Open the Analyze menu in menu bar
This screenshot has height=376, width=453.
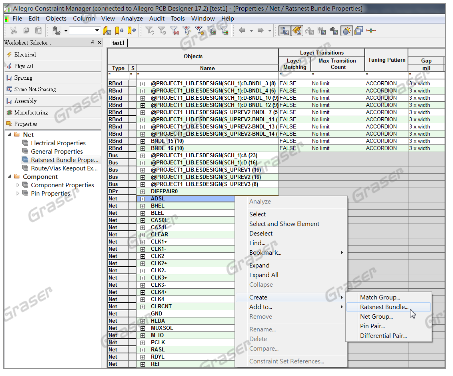[132, 19]
